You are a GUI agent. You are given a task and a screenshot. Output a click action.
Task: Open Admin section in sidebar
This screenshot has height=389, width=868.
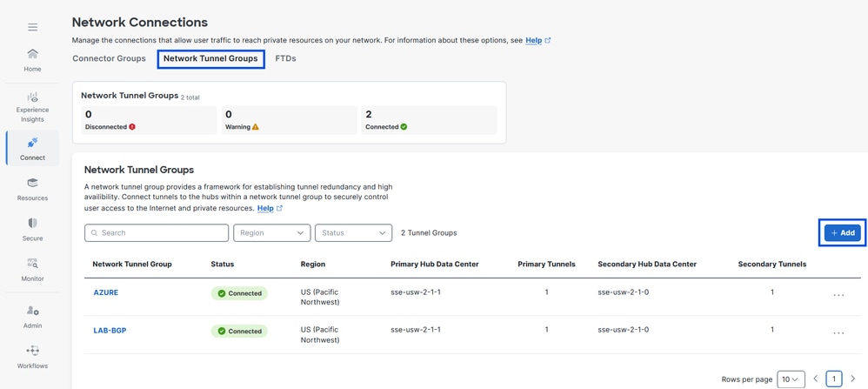(x=32, y=317)
